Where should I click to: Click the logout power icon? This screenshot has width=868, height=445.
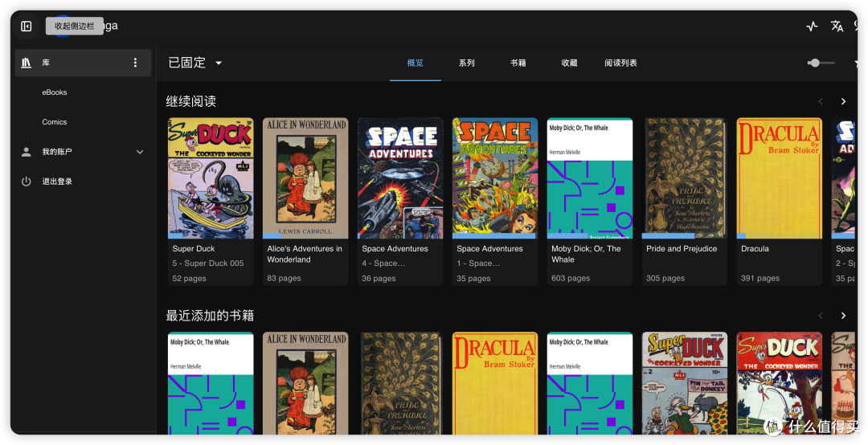point(26,181)
